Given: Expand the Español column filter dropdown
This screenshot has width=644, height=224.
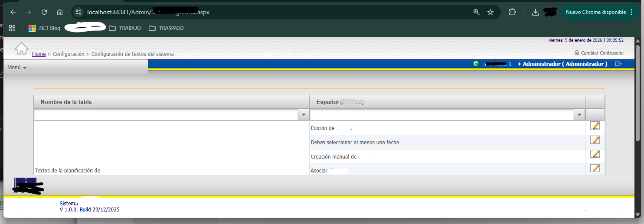Looking at the screenshot, I should click(x=579, y=115).
